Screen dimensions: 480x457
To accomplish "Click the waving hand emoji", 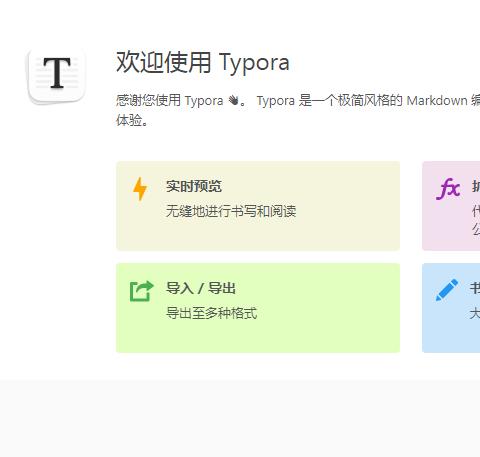I will (x=234, y=100).
